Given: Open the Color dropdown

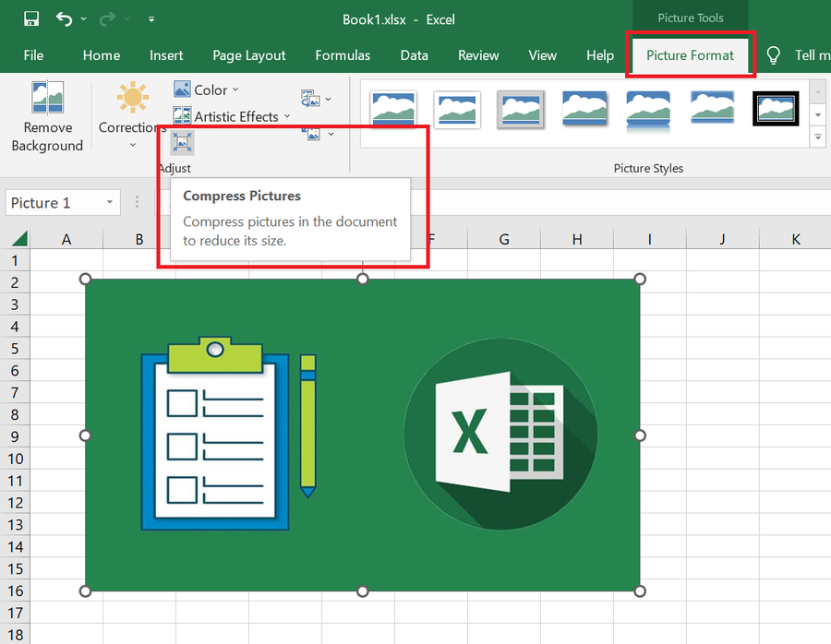Looking at the screenshot, I should point(206,89).
